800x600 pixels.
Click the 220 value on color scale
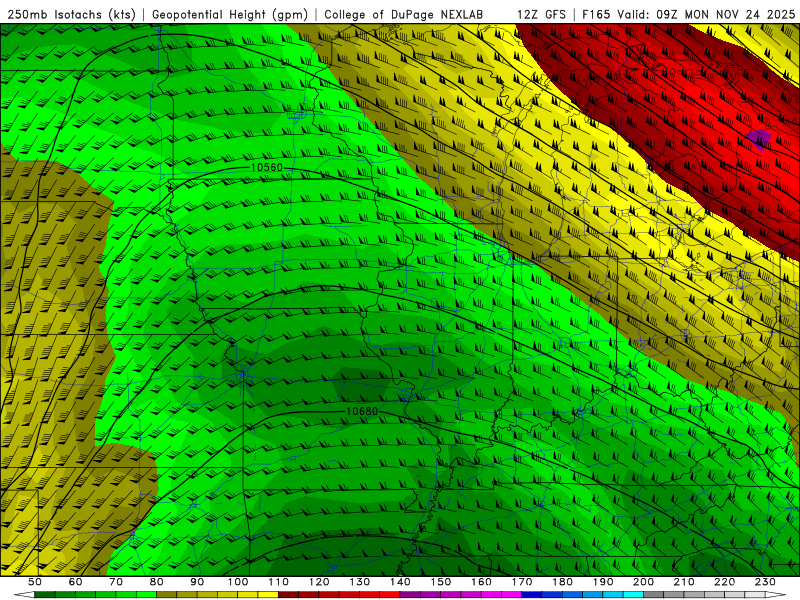click(x=724, y=582)
